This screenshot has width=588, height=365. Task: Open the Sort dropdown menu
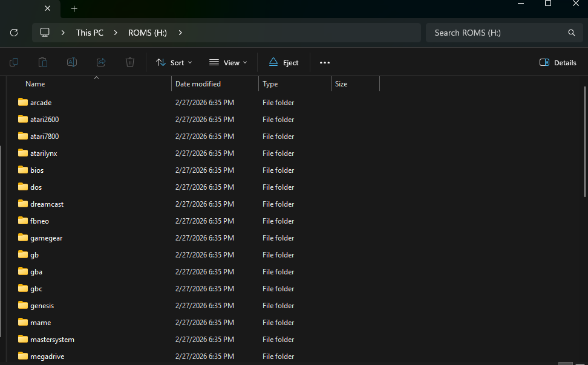[174, 62]
